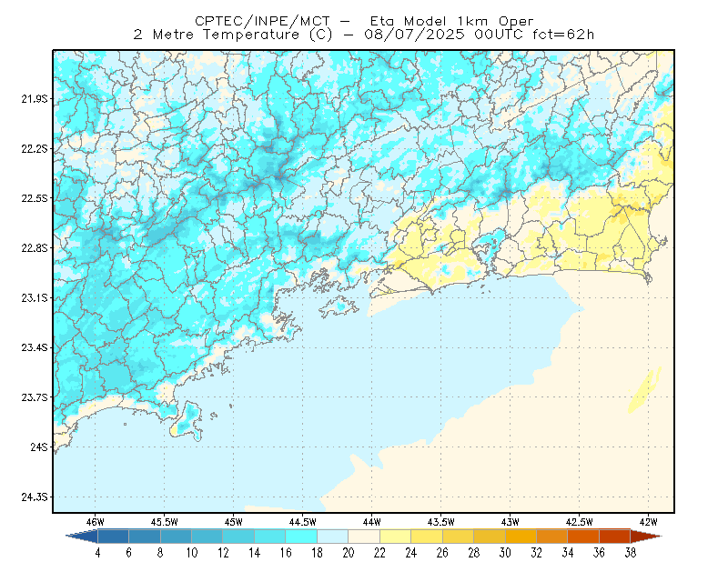Click the 28 value label under colorbar
The height and width of the screenshot is (562, 728).
coord(473,553)
